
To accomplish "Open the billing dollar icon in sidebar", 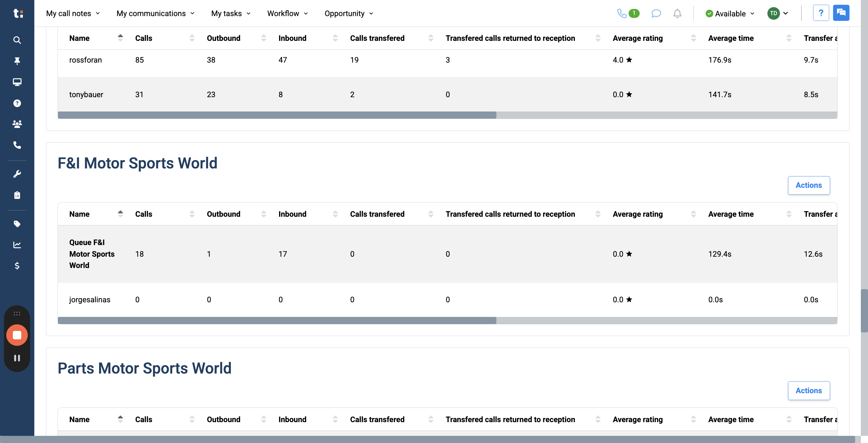I will click(17, 266).
